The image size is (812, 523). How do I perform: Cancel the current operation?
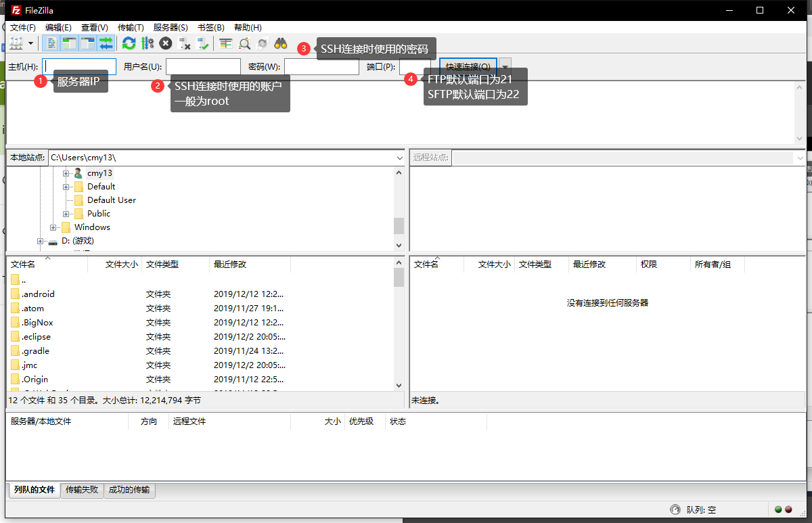pyautogui.click(x=166, y=43)
